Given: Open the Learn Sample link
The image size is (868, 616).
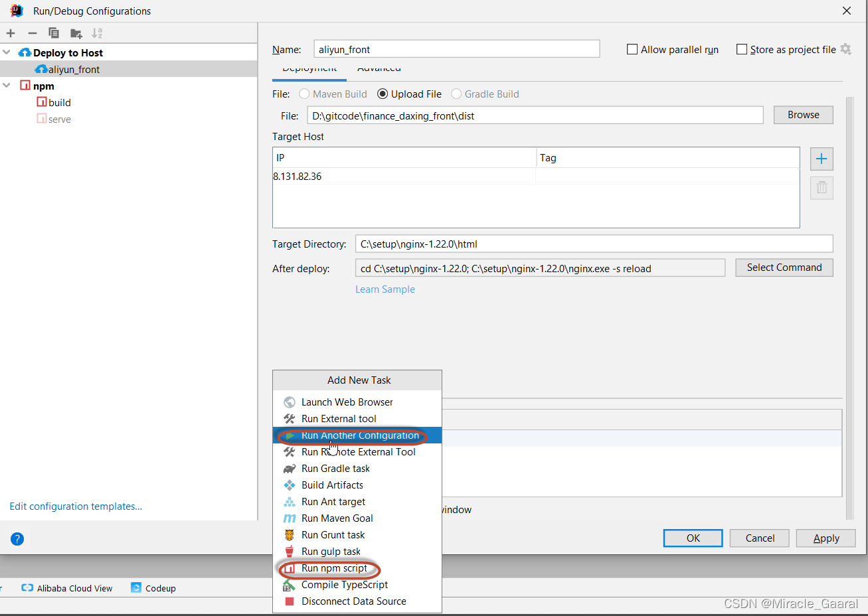Looking at the screenshot, I should pyautogui.click(x=385, y=289).
